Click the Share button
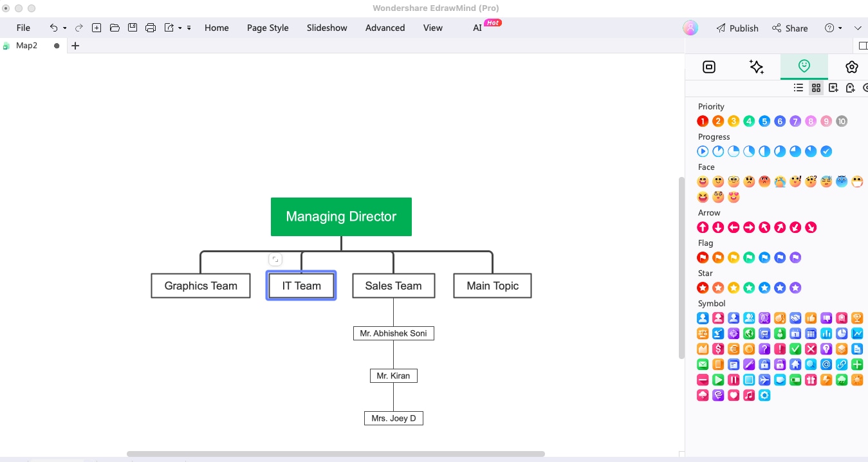This screenshot has height=462, width=868. click(x=790, y=28)
